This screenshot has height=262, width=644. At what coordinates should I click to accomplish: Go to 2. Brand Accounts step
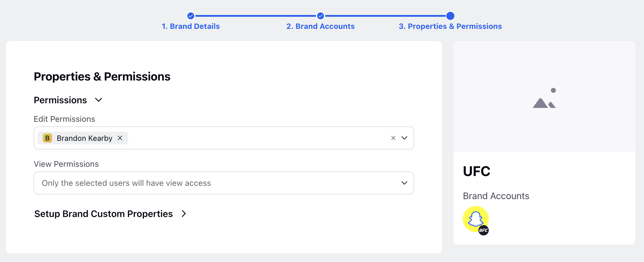click(x=320, y=26)
